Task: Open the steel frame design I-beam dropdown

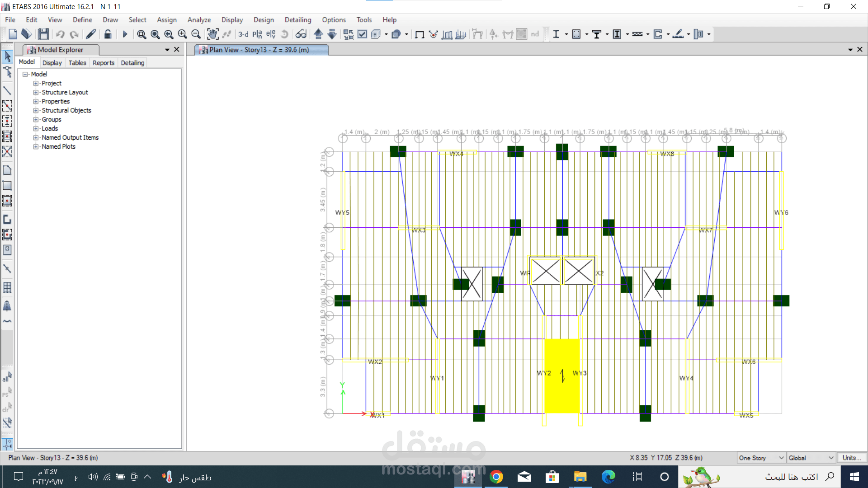Action: click(566, 34)
